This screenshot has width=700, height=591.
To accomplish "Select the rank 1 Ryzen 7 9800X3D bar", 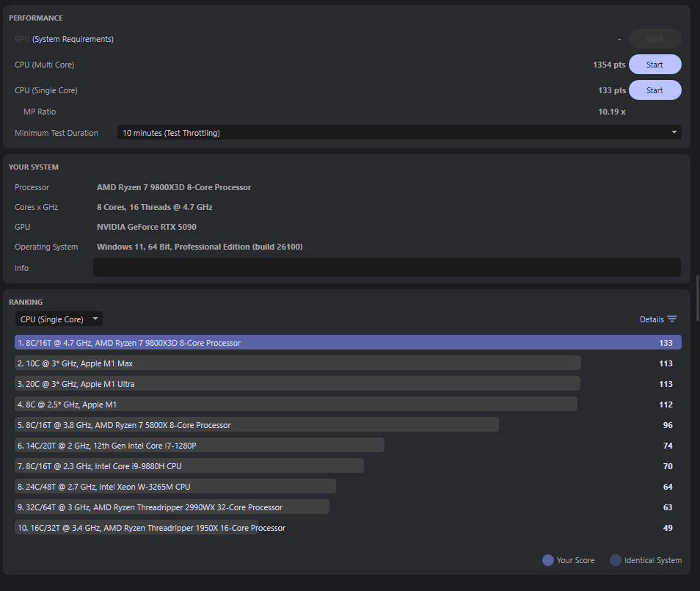I will point(348,343).
